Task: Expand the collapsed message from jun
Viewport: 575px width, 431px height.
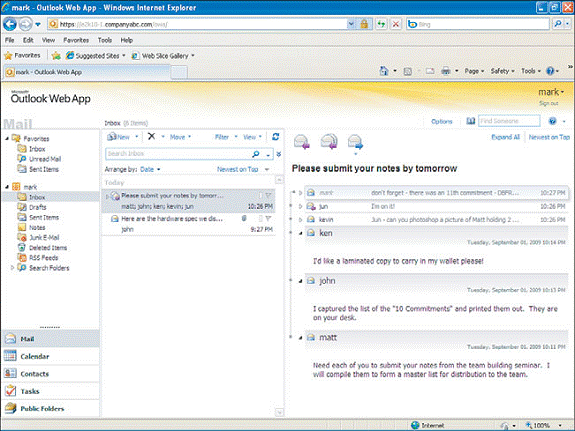Action: pos(300,207)
